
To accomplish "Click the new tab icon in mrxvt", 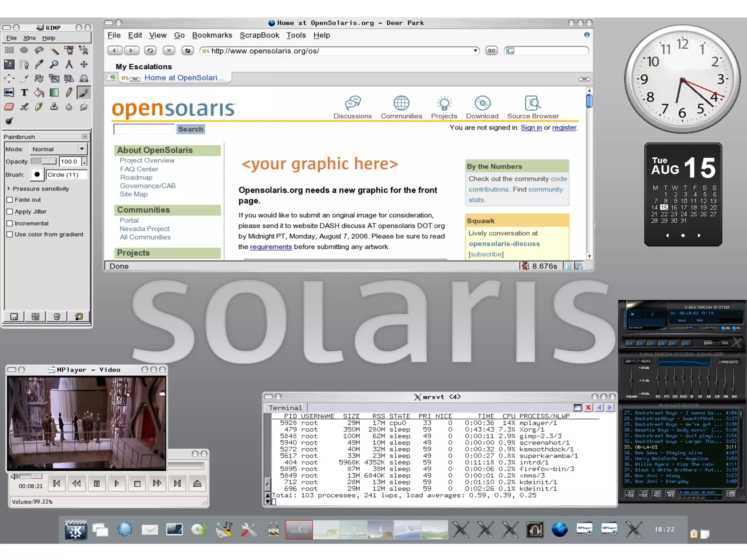I will tap(577, 407).
